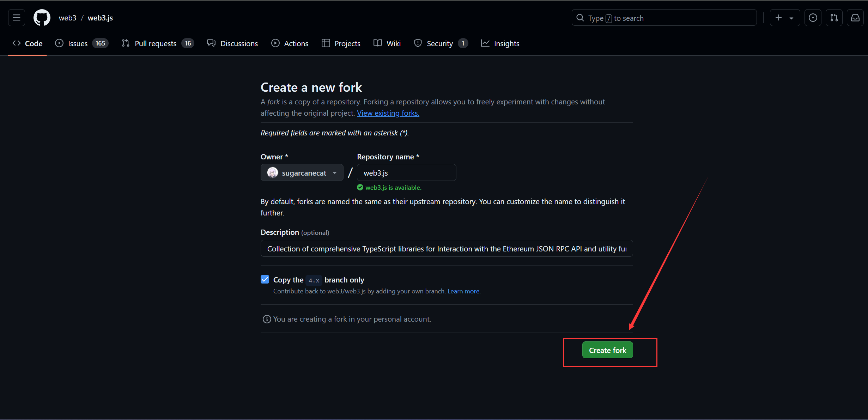Image resolution: width=868 pixels, height=420 pixels.
Task: Click the info icon beside fork notice
Action: tap(267, 319)
